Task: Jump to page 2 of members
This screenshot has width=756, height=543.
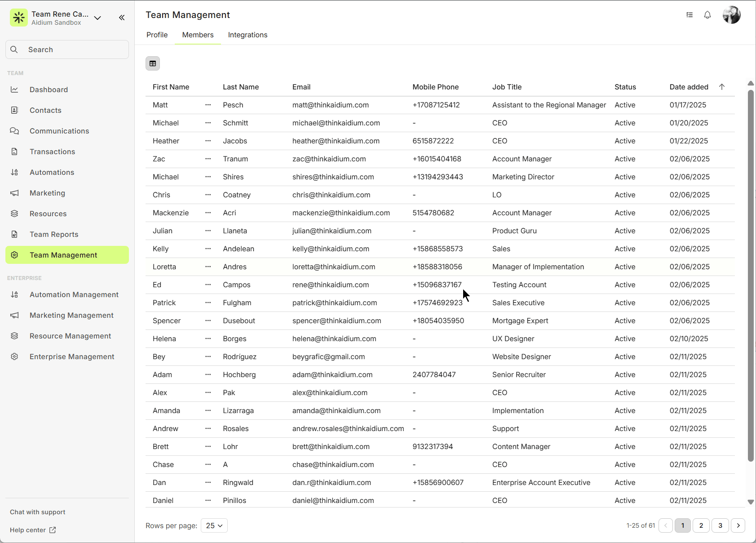Action: (x=701, y=525)
